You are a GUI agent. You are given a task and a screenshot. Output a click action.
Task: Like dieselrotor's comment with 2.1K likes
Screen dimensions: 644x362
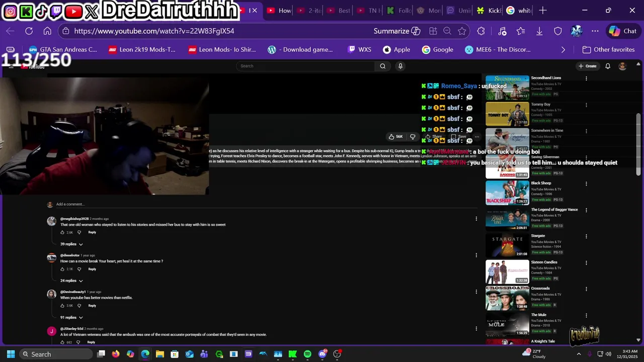(63, 269)
